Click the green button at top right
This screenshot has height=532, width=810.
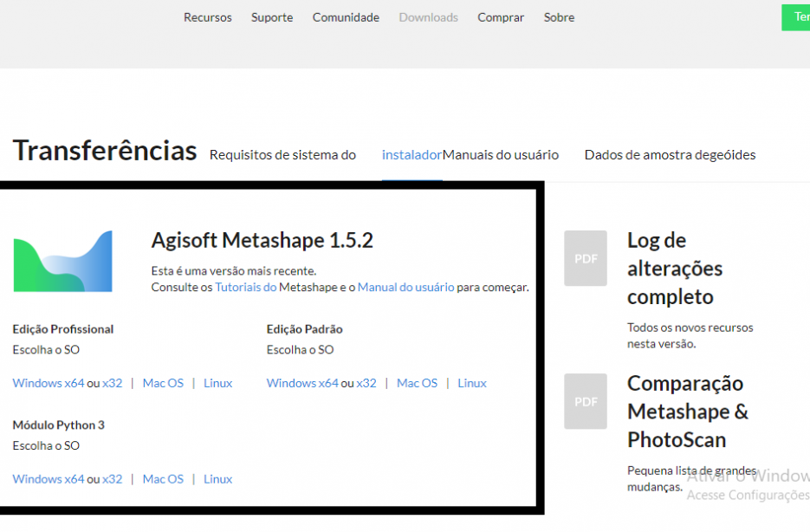tap(795, 17)
